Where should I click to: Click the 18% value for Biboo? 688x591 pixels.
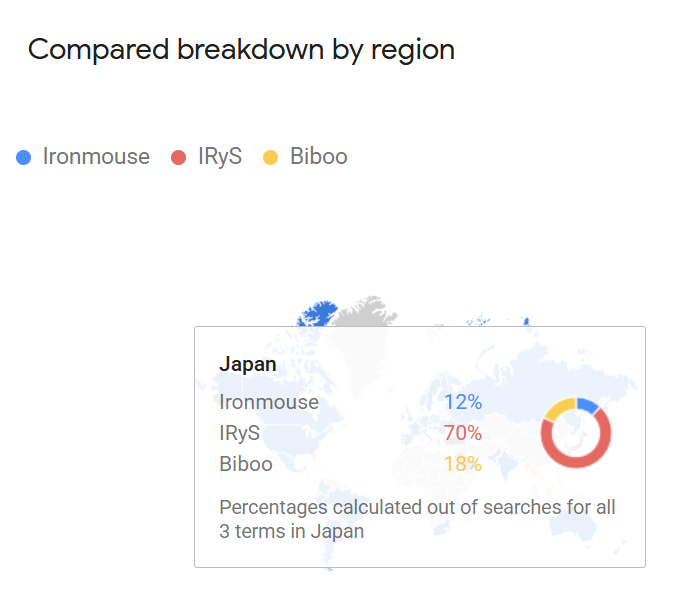point(463,464)
